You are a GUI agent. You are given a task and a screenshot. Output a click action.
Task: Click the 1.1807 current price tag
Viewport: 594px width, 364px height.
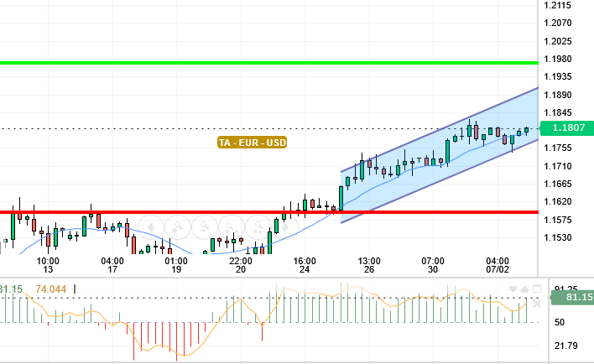coord(567,127)
